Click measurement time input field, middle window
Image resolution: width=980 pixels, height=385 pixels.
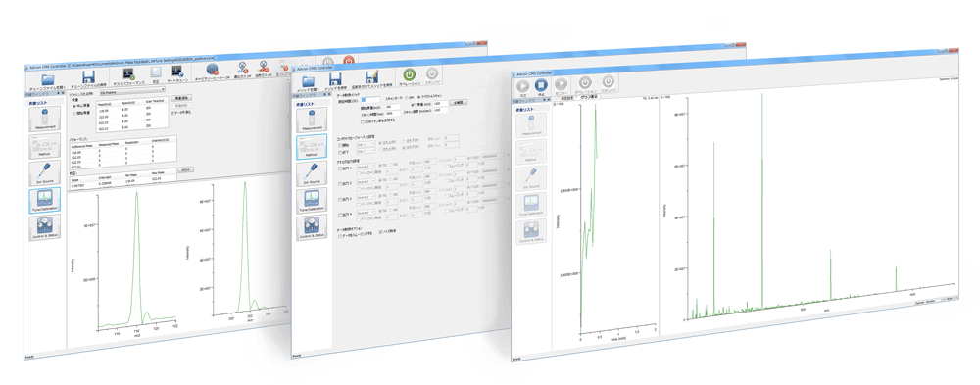[x=370, y=100]
